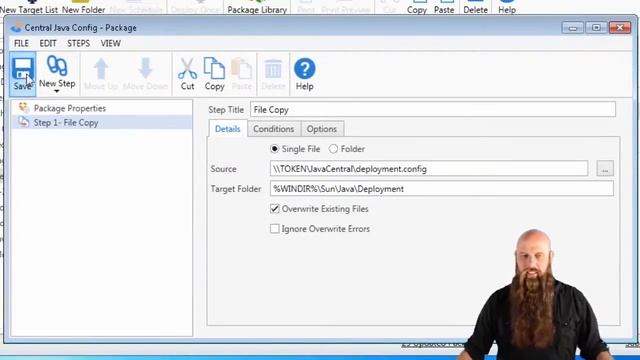Viewport: 640px width, 360px height.
Task: Click Paste in main window toolbar
Action: [x=444, y=7]
